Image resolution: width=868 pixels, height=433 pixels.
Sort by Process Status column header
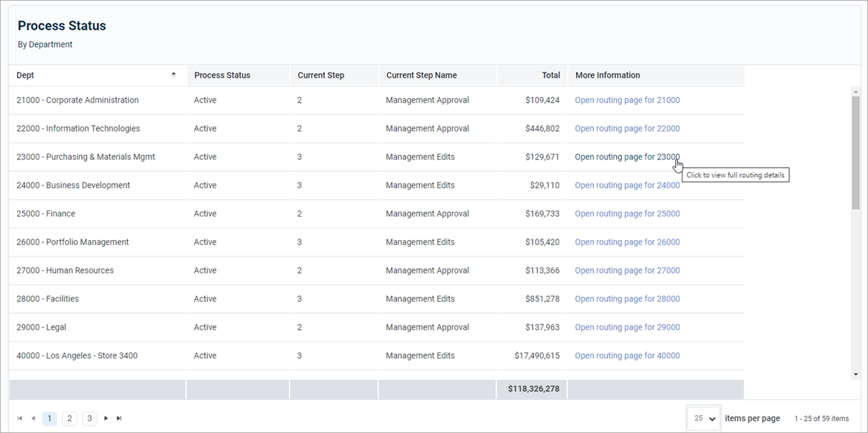coord(222,75)
